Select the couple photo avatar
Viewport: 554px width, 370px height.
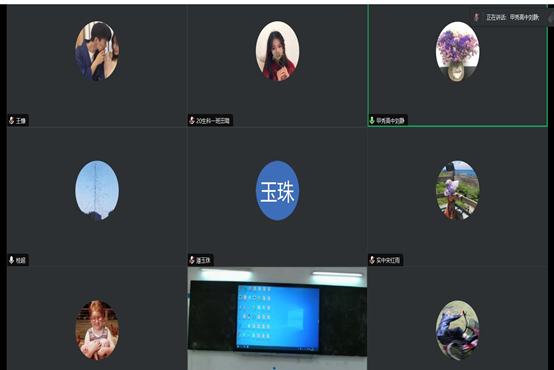(97, 51)
